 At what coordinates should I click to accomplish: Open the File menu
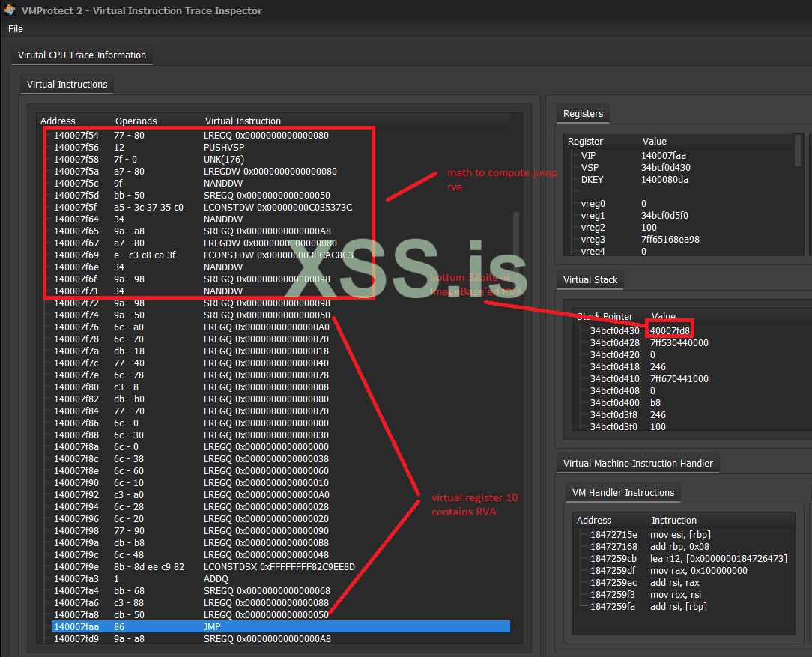pyautogui.click(x=16, y=29)
